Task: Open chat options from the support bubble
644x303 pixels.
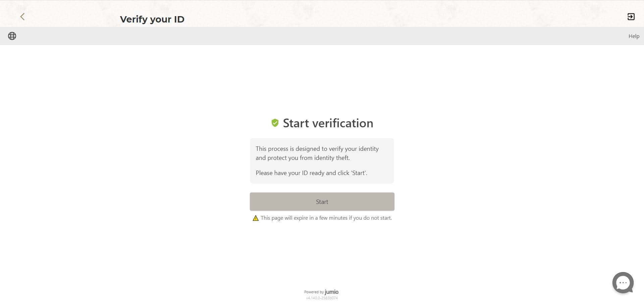Action: click(623, 283)
